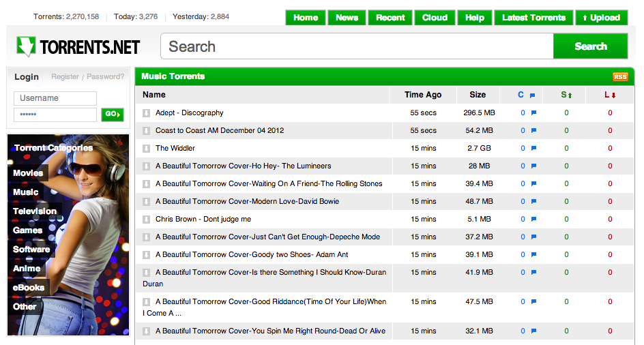The image size is (644, 345).
Task: Click the green Search button
Action: click(591, 46)
